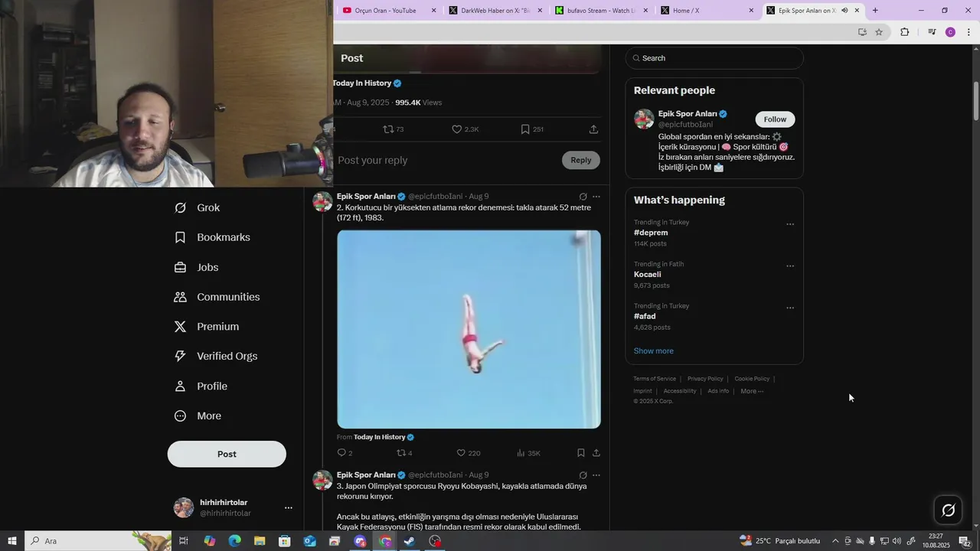The height and width of the screenshot is (551, 980).
Task: Click the Reply button
Action: pyautogui.click(x=581, y=160)
